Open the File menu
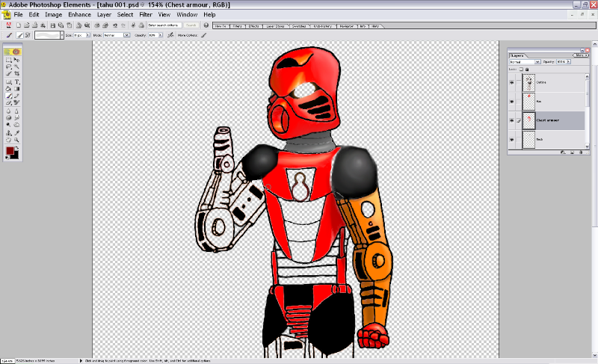The height and width of the screenshot is (364, 598). (18, 14)
